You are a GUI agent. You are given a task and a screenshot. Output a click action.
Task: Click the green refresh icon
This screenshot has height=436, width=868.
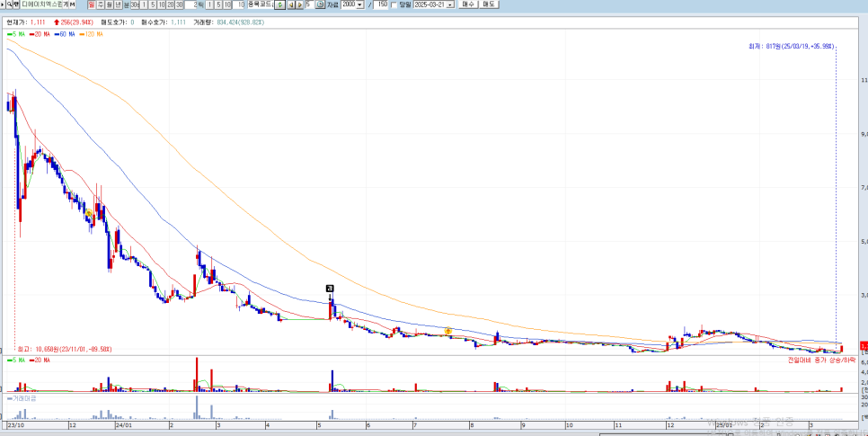point(280,5)
